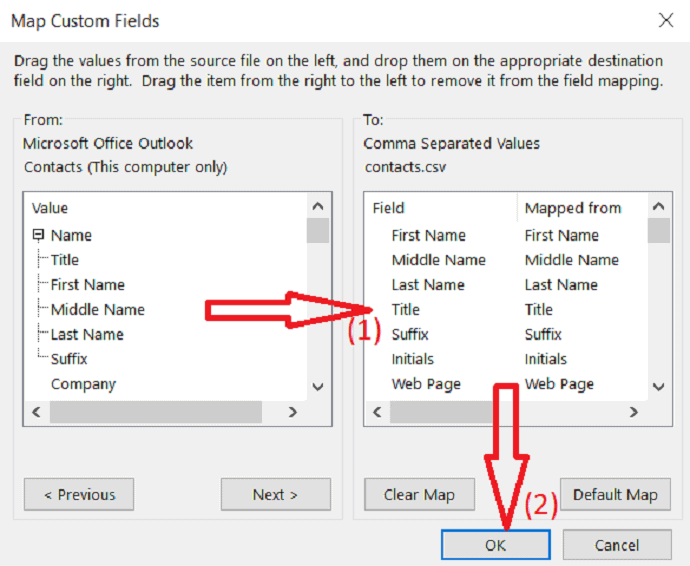Viewport: 690px width, 566px height.
Task: Select Middle Name in the Field column
Action: (439, 260)
